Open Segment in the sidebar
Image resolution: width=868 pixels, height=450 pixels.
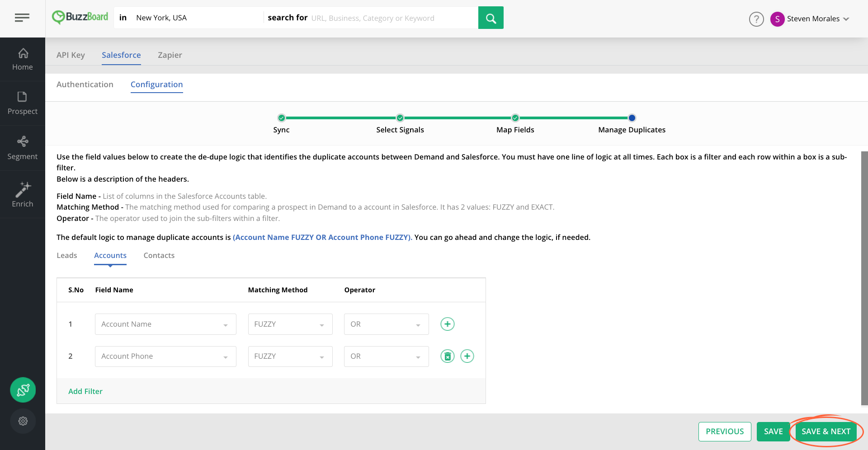[x=23, y=148]
